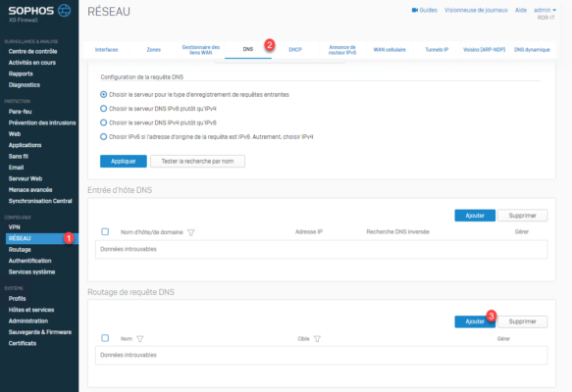
Task: Switch to the Zones tab
Action: [x=154, y=50]
